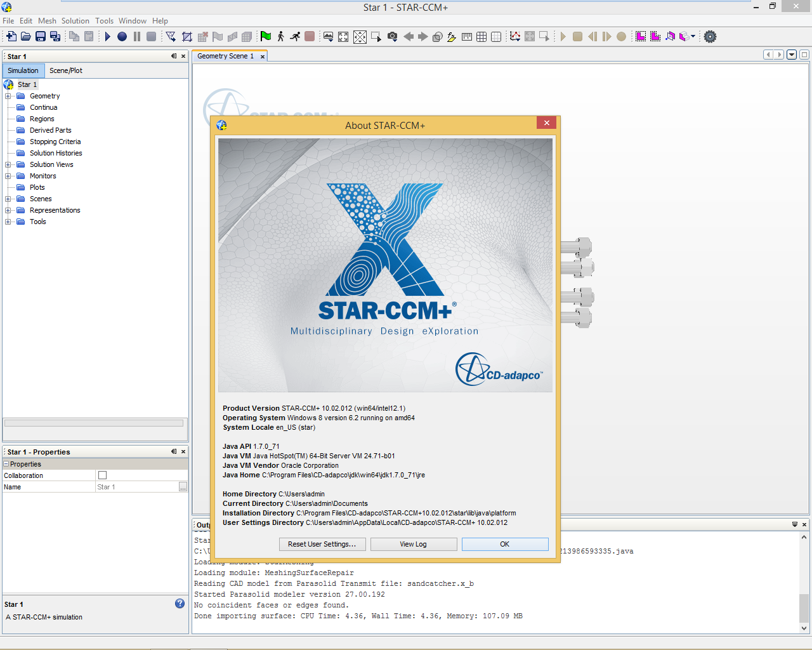The image size is (812, 650).
Task: Click the camera screenshot icon
Action: point(393,37)
